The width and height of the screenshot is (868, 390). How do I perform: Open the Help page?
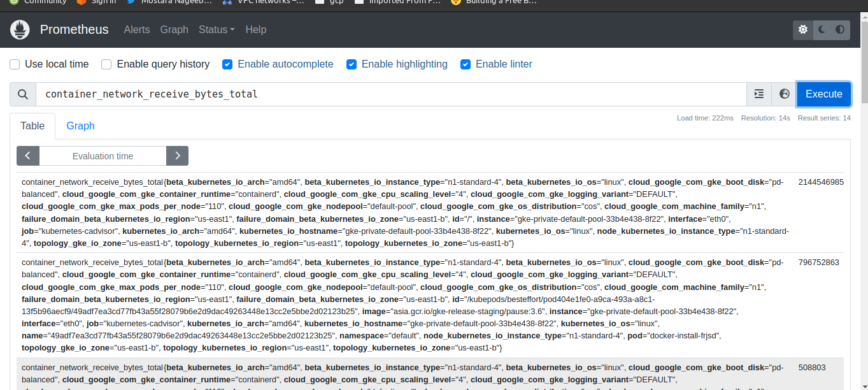click(x=256, y=29)
